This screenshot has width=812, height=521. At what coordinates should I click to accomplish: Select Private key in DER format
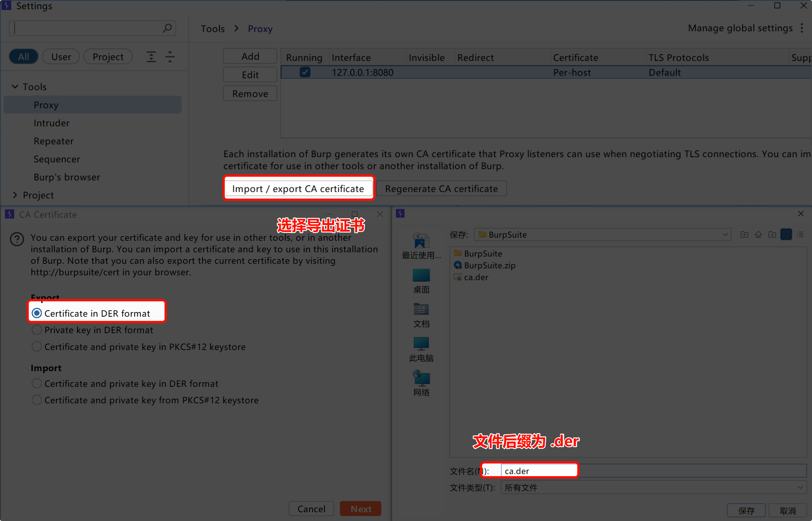pos(37,330)
